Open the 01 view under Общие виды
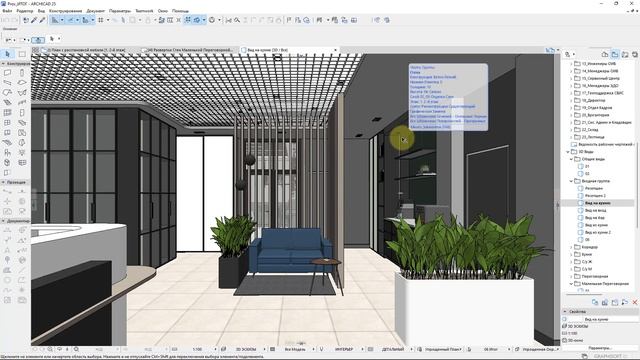Viewport: 640px width, 360px height. tap(587, 166)
